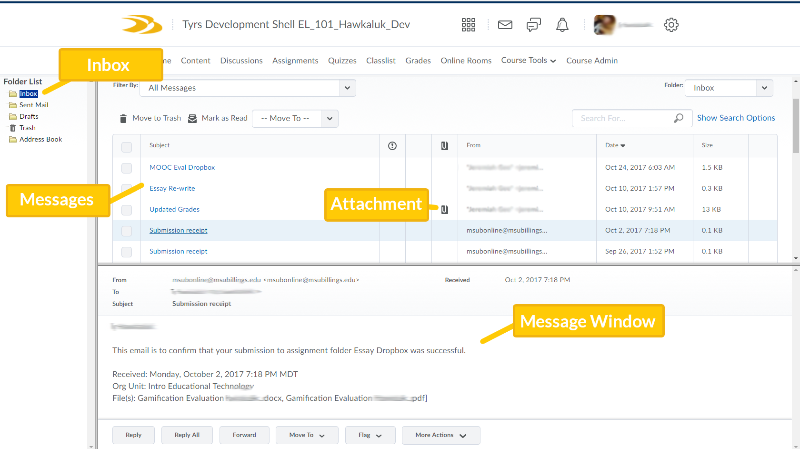Screen dimensions: 800x449
Task: Click the envelope message alerts icon
Action: coord(505,25)
